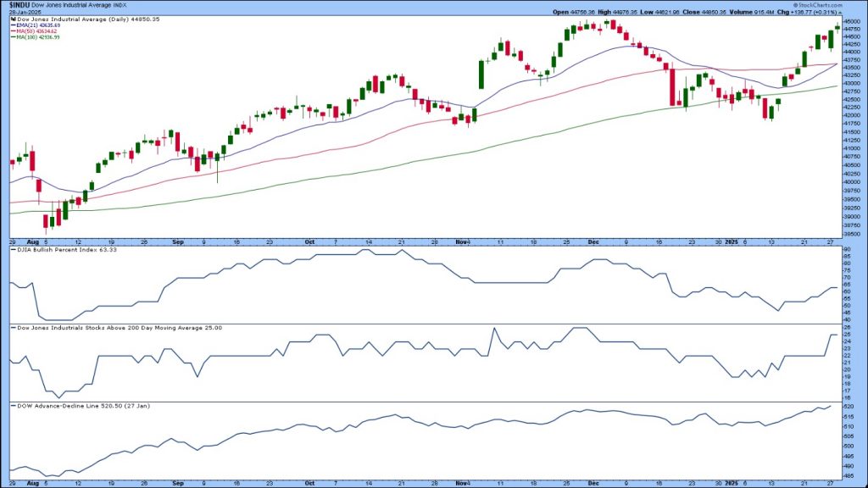868x488 pixels.
Task: Click the 90 Bullish Percent axis label
Action: (x=848, y=250)
